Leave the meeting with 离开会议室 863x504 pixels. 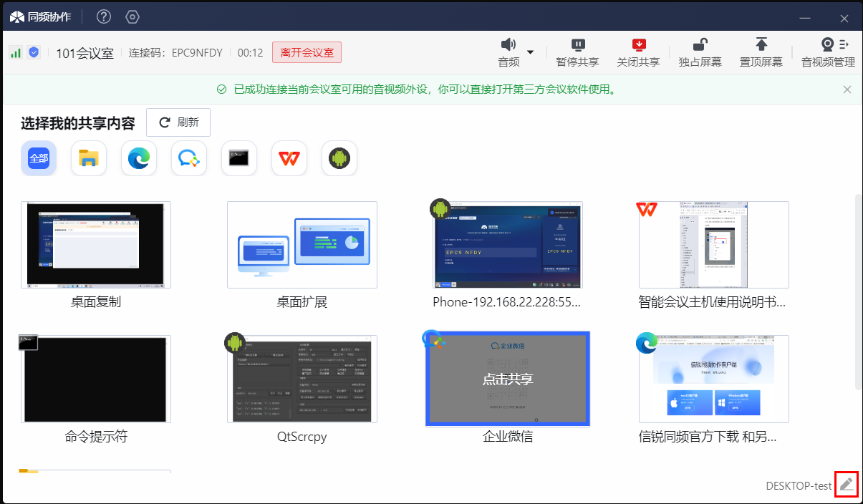point(307,52)
